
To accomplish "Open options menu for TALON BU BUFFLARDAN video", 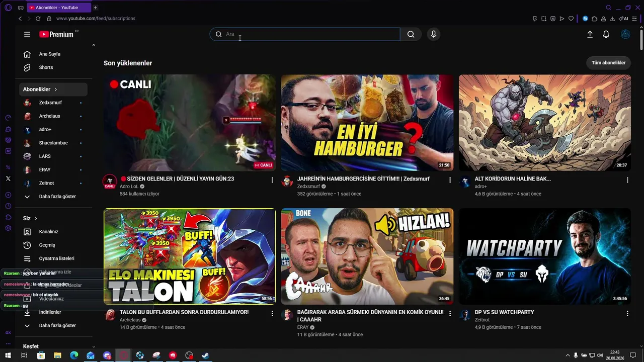I will click(273, 313).
